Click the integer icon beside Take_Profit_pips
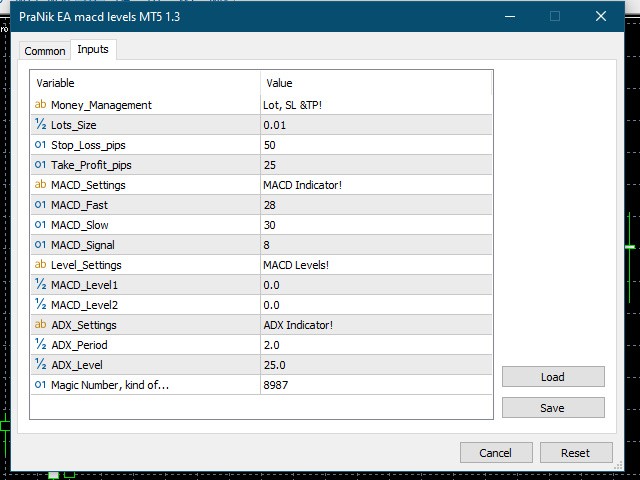This screenshot has width=640, height=480. click(x=40, y=165)
